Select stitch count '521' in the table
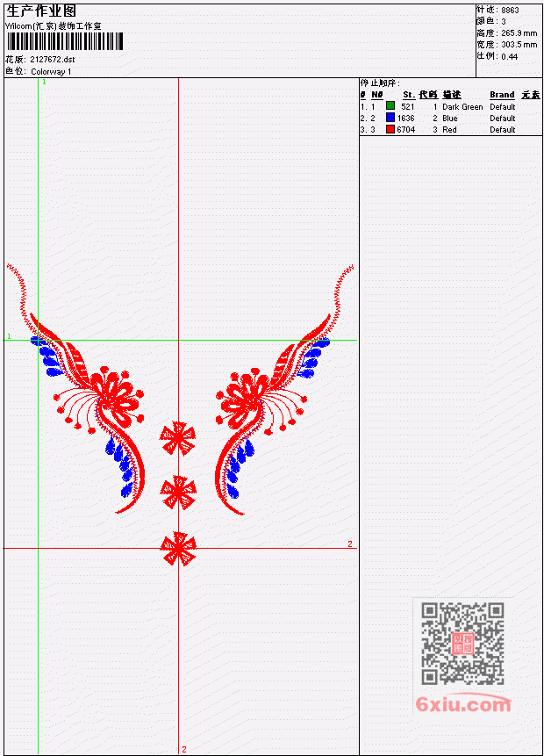Viewport: 544px width, 756px height. 408,106
